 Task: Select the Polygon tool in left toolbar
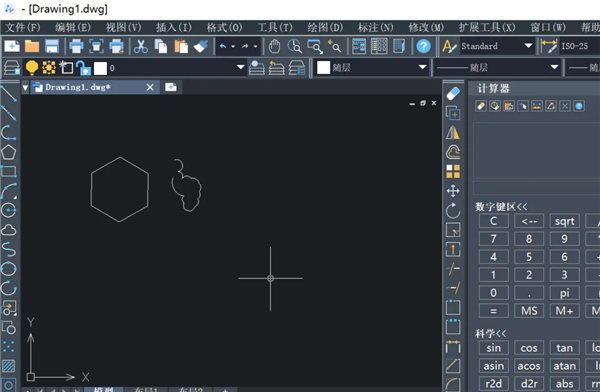(8, 152)
